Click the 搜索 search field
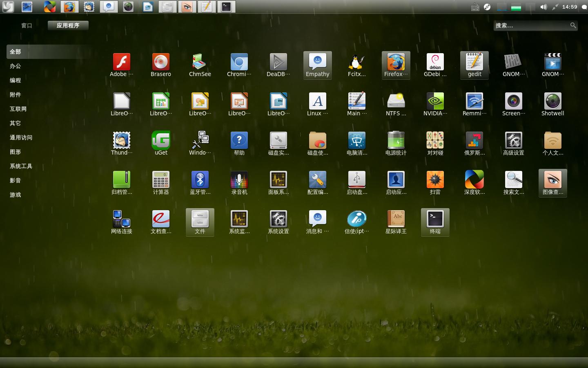 click(x=535, y=25)
